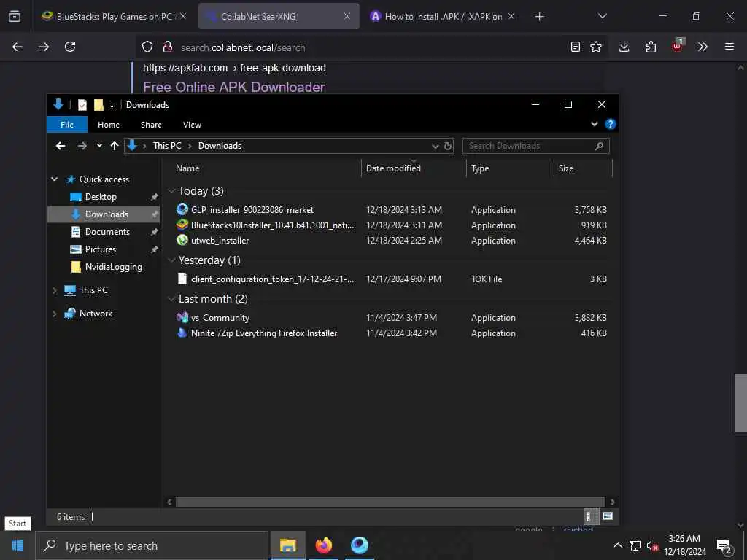Expand Network tree node arrow
The height and width of the screenshot is (560, 747).
tap(54, 314)
